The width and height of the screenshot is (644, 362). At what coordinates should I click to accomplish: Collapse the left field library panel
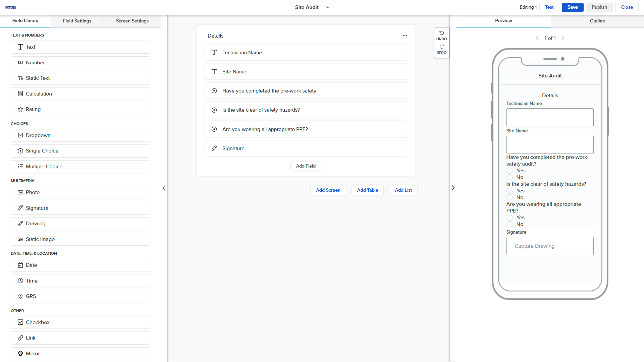click(164, 188)
